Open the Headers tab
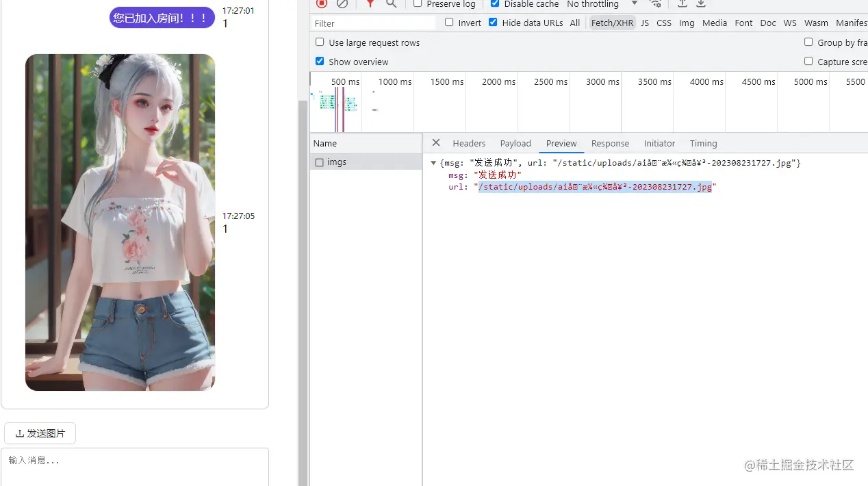The width and height of the screenshot is (868, 486). (469, 144)
